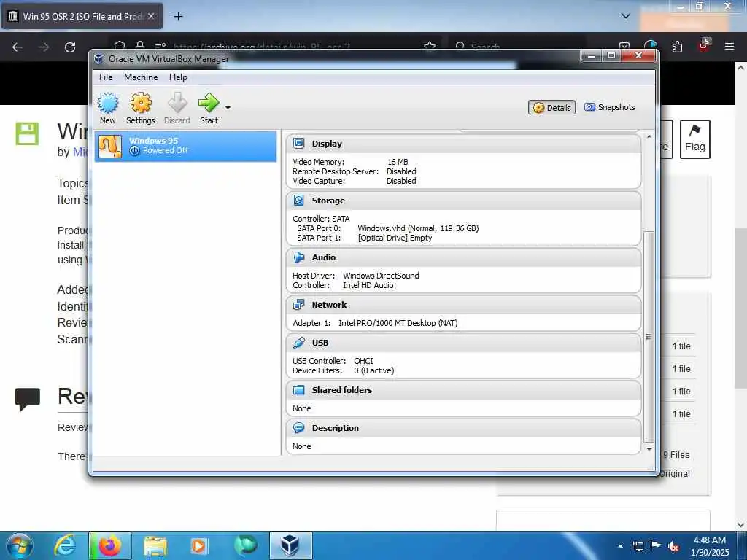Open the Firefox extensions puzzle icon

point(677,47)
